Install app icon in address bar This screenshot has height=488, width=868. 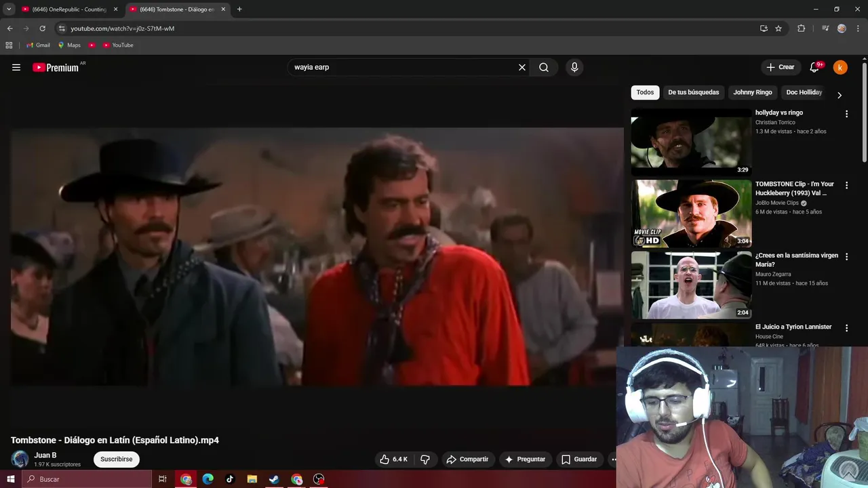click(764, 28)
